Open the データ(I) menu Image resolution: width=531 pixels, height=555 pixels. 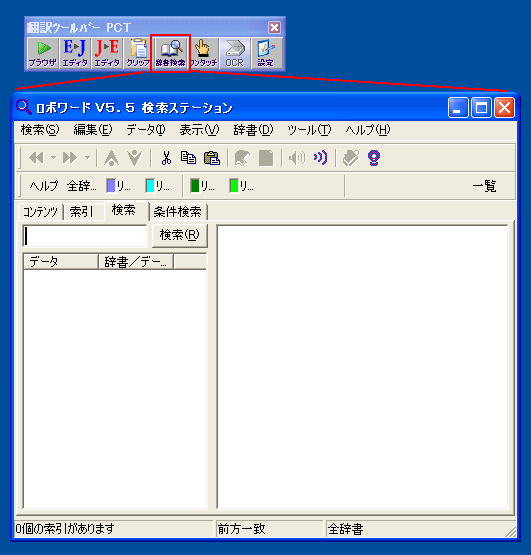145,130
